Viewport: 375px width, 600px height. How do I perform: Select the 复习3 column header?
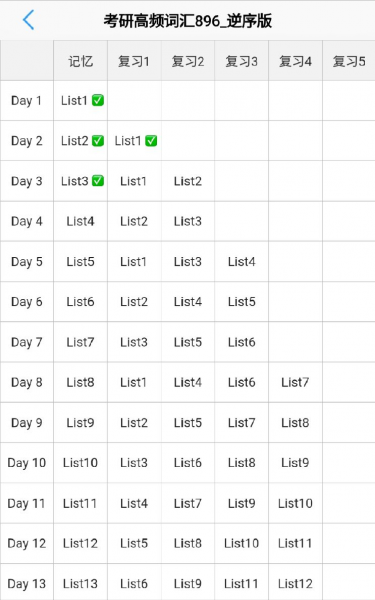[x=241, y=61]
